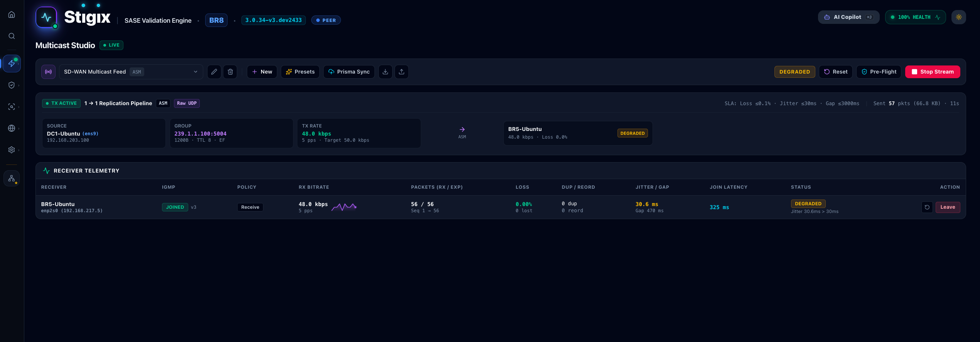The image size is (980, 342).
Task: Click the version 3.0.34-v3.dev2433 badge
Action: (273, 20)
